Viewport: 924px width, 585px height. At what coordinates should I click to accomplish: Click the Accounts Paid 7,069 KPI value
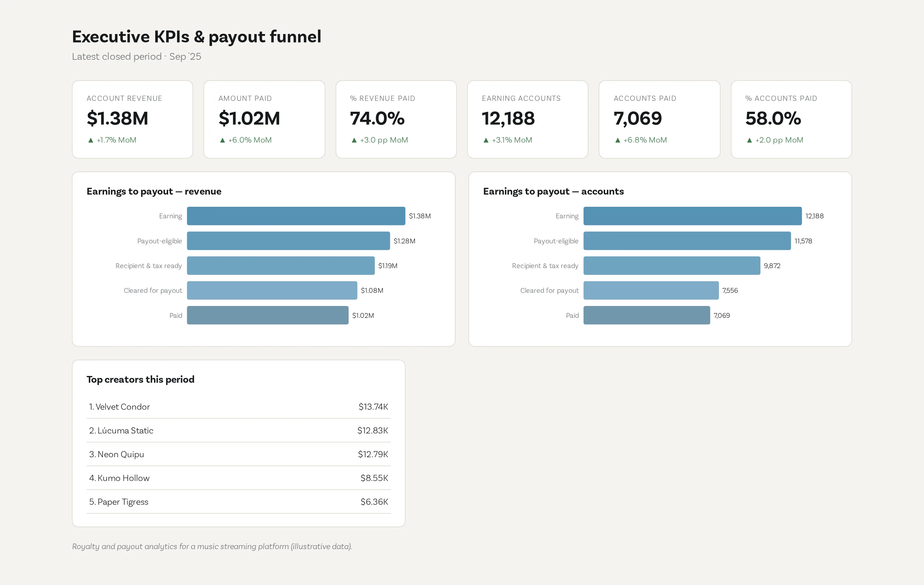click(638, 118)
